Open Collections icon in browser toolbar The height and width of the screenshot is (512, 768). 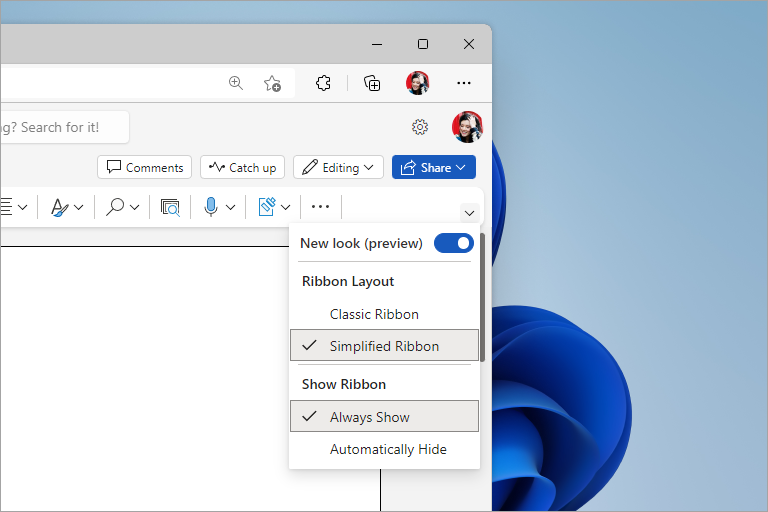click(x=372, y=83)
